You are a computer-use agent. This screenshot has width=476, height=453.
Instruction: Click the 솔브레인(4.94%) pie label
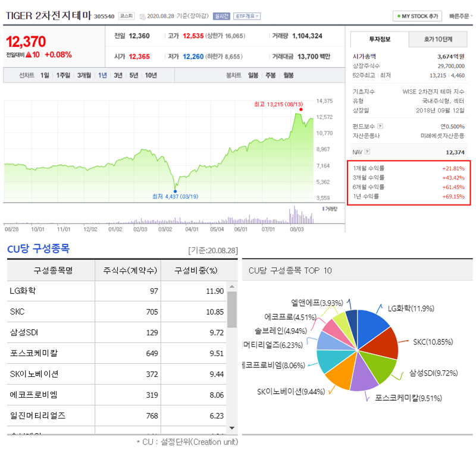pos(281,331)
